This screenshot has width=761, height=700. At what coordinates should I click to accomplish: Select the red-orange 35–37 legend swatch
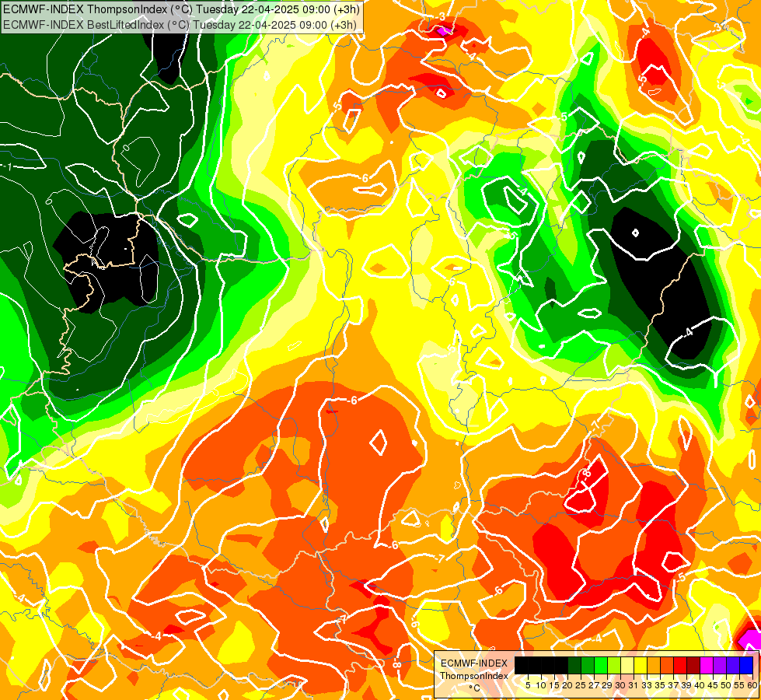tap(667, 666)
